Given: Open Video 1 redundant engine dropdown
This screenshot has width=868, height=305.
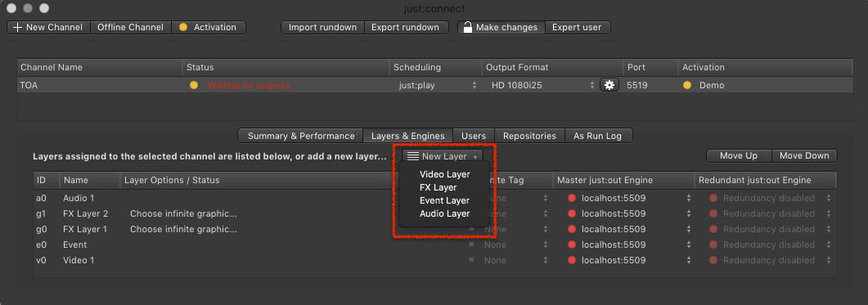Looking at the screenshot, I should 770,260.
